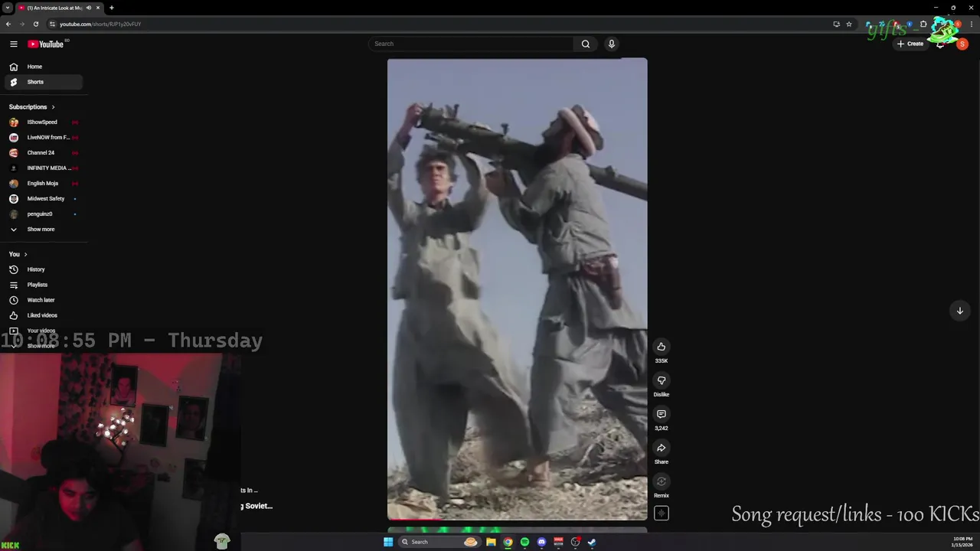980x551 pixels.
Task: Click the Shorts video progress bar
Action: point(517,519)
